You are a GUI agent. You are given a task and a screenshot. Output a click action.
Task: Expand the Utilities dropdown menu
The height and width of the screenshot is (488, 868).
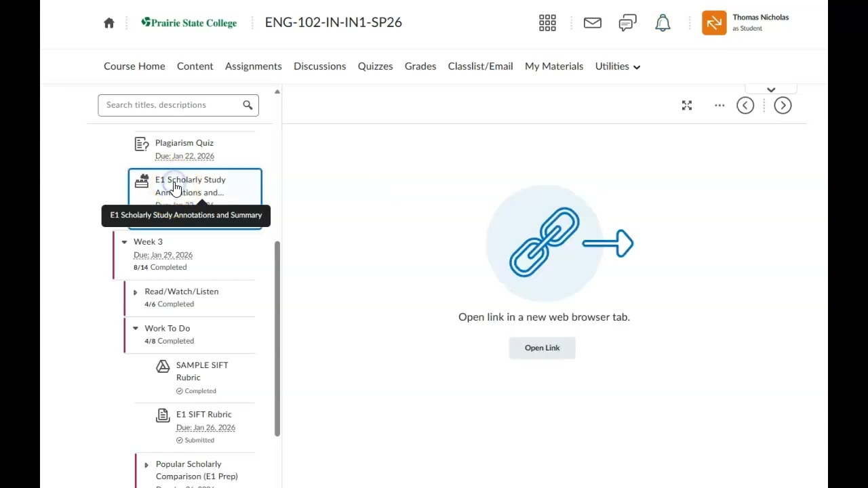point(618,66)
